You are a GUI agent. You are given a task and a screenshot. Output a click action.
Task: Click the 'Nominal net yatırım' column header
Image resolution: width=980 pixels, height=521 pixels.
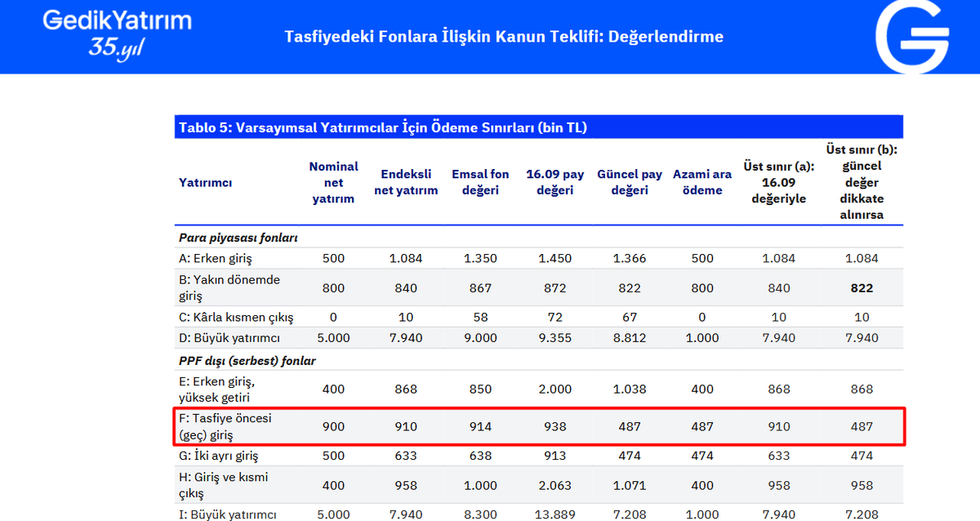(333, 182)
